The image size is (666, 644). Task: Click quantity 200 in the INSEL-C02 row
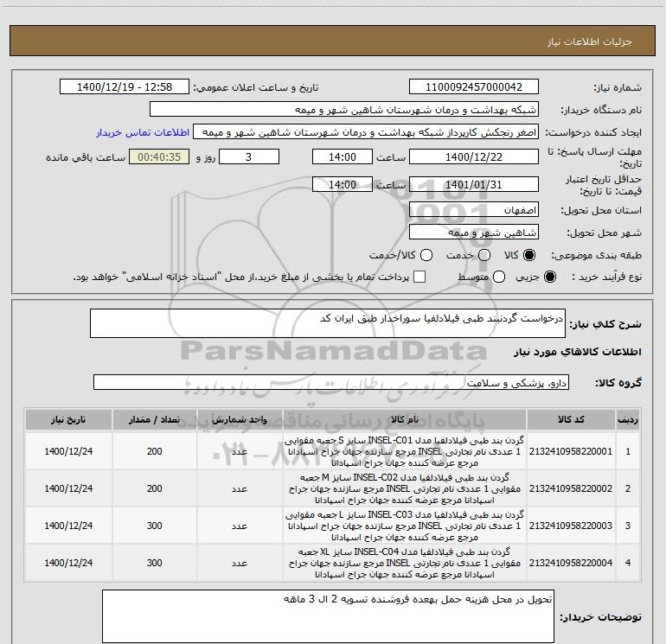point(155,488)
